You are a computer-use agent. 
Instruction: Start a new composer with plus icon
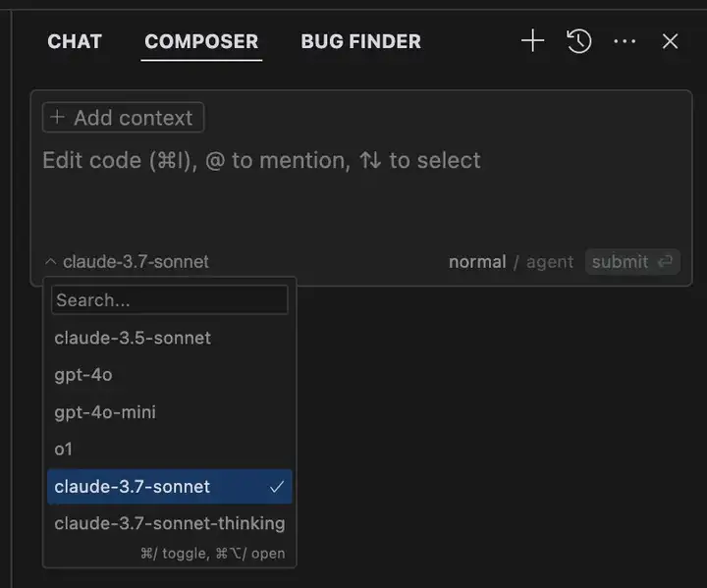[x=532, y=41]
